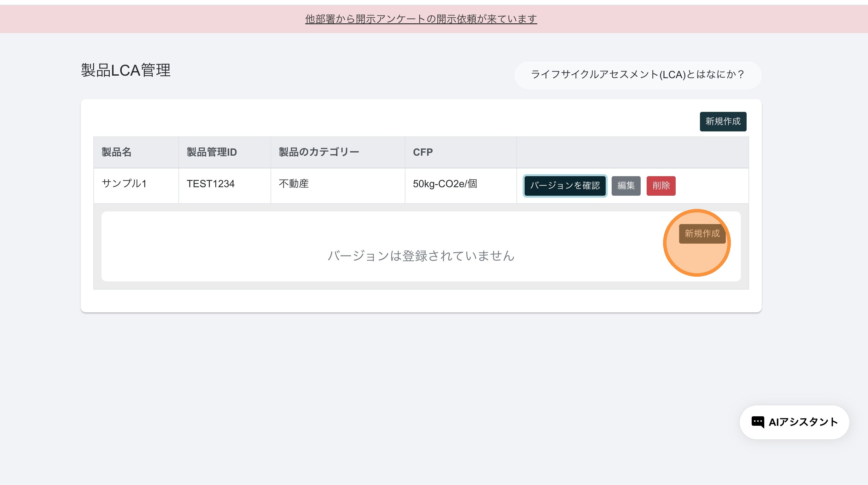868x485 pixels.
Task: Click the 製品のカテゴリー column header
Action: (x=319, y=152)
